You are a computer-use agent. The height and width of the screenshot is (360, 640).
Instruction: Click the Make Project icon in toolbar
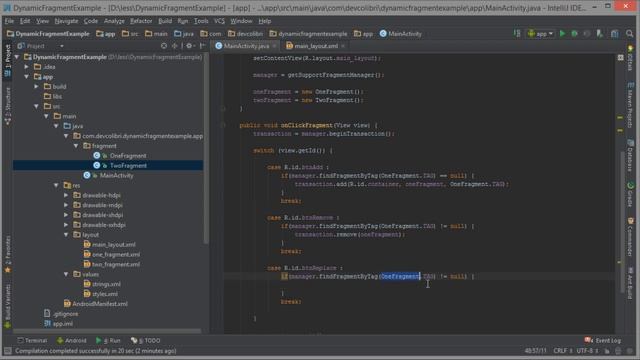(517, 33)
